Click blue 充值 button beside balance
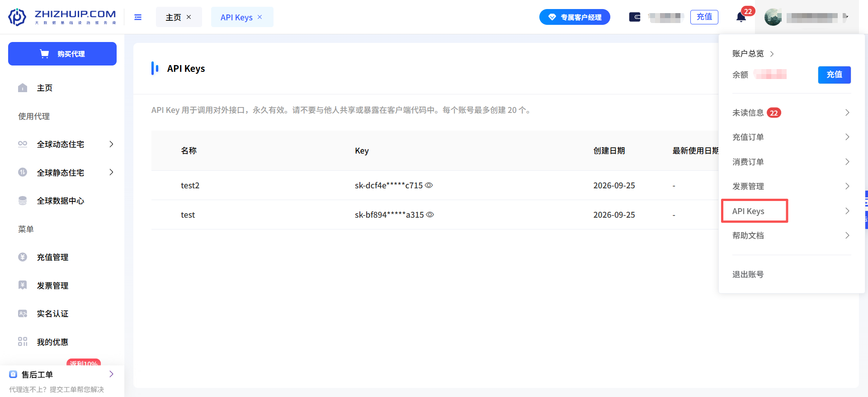The height and width of the screenshot is (397, 868). [834, 75]
